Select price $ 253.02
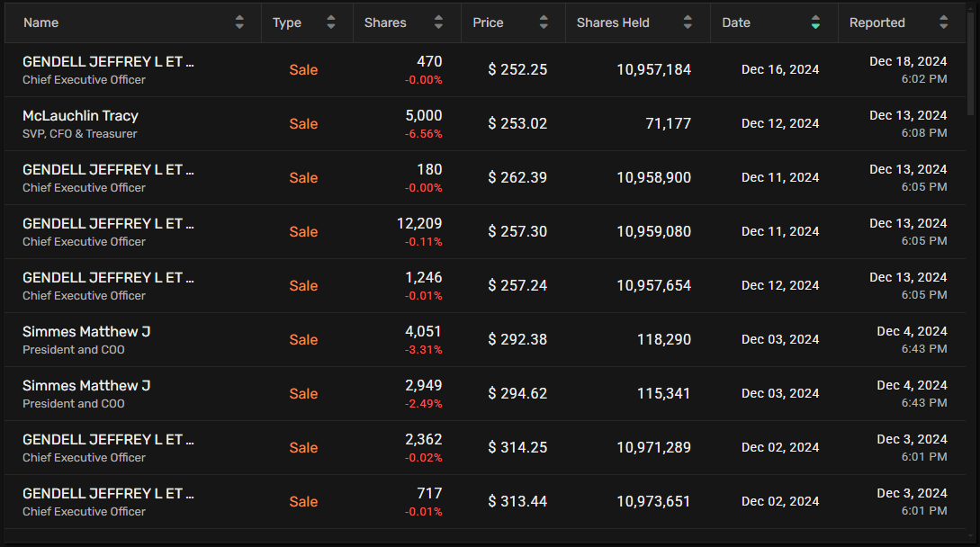Image resolution: width=980 pixels, height=547 pixels. (517, 123)
